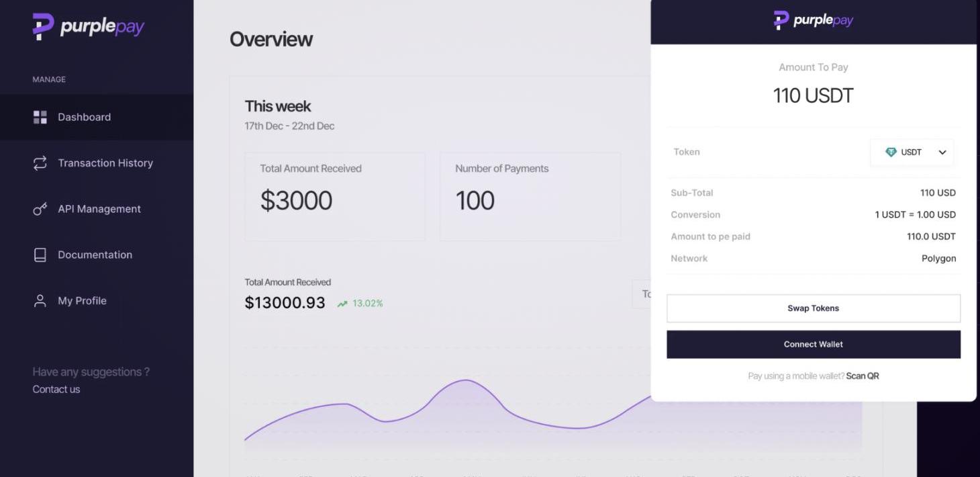Open the Token selector showing USDT

click(x=911, y=153)
